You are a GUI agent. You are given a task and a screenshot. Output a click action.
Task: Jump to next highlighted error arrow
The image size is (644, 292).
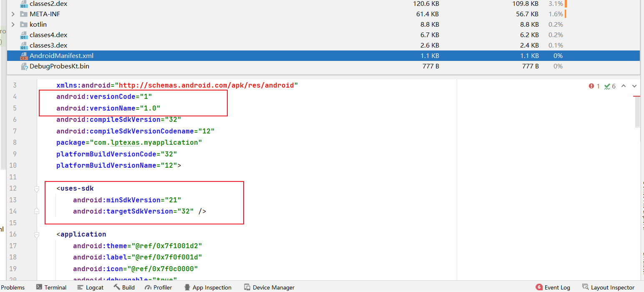tap(634, 86)
